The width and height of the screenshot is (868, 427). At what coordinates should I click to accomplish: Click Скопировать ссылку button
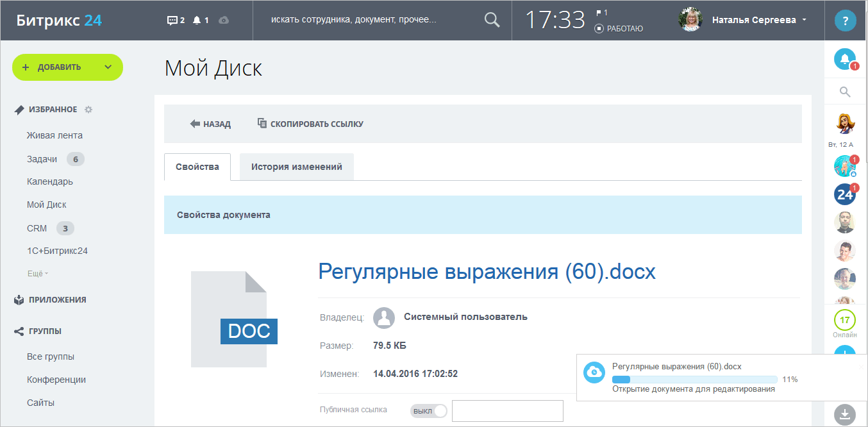[x=310, y=124]
